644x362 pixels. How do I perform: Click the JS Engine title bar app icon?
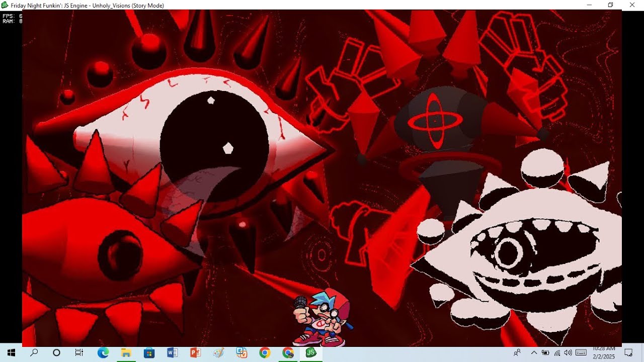tap(5, 5)
